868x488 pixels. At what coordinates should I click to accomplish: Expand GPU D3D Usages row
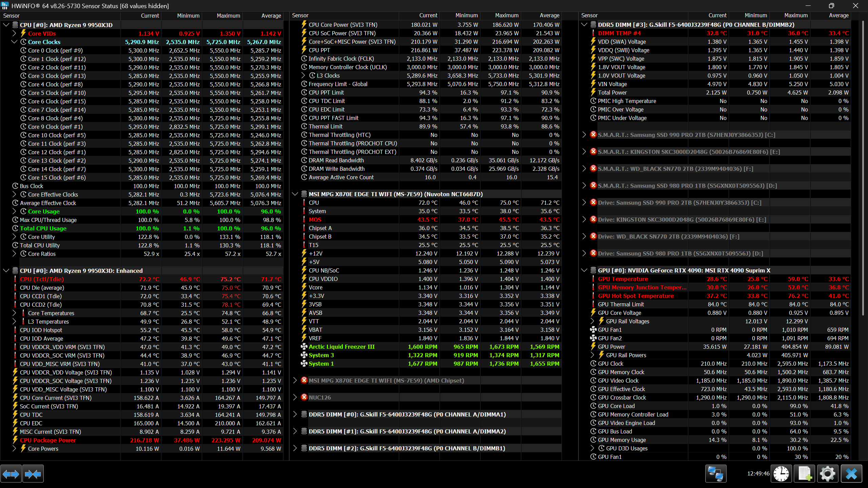click(x=592, y=448)
